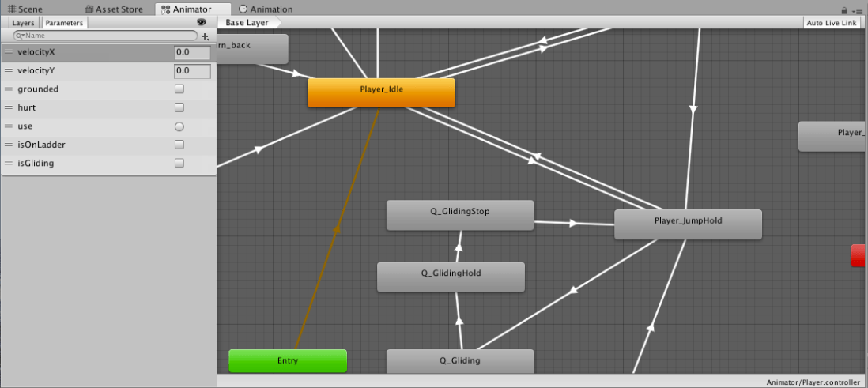Open the Animator panel options menu

tap(857, 10)
